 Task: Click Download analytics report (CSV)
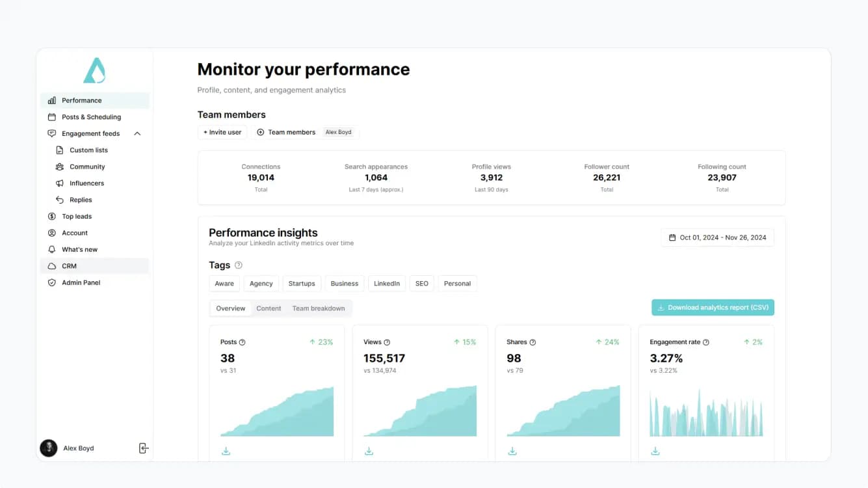tap(713, 308)
